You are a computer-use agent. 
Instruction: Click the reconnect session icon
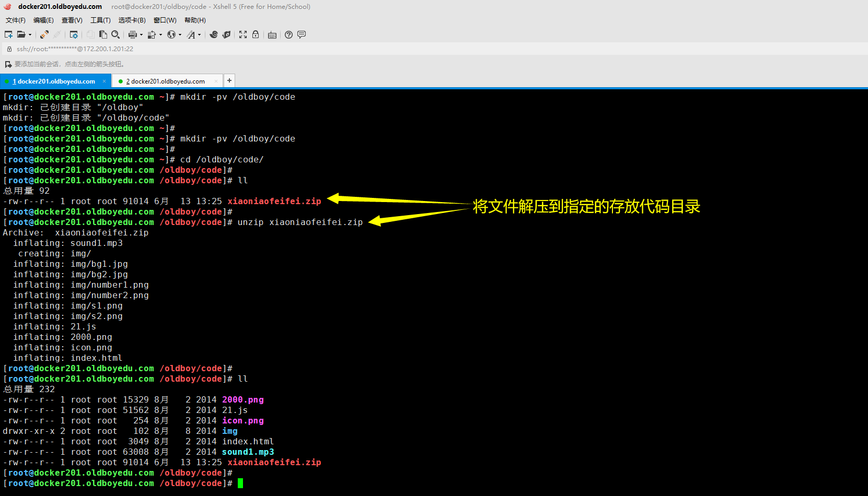(x=43, y=34)
